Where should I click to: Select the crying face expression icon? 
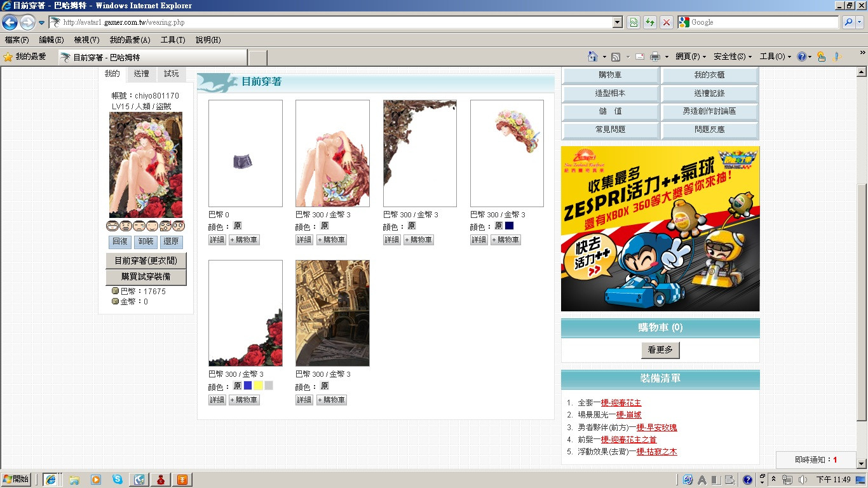coord(139,226)
